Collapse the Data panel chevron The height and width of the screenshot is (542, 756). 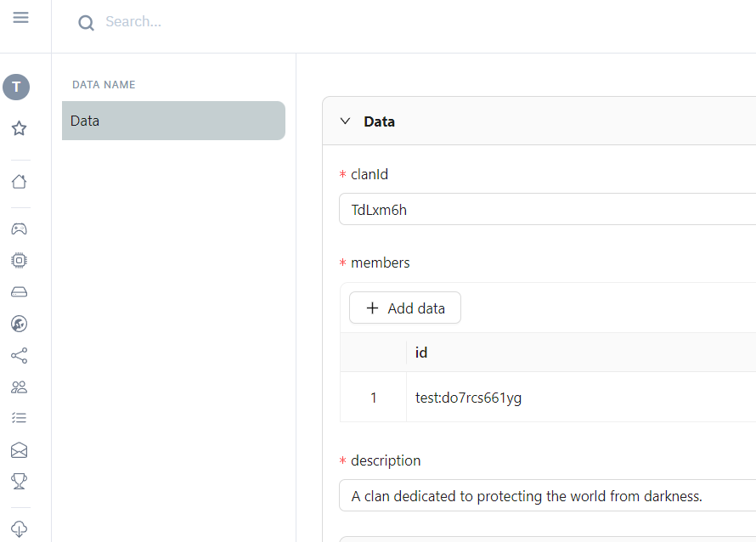(345, 121)
